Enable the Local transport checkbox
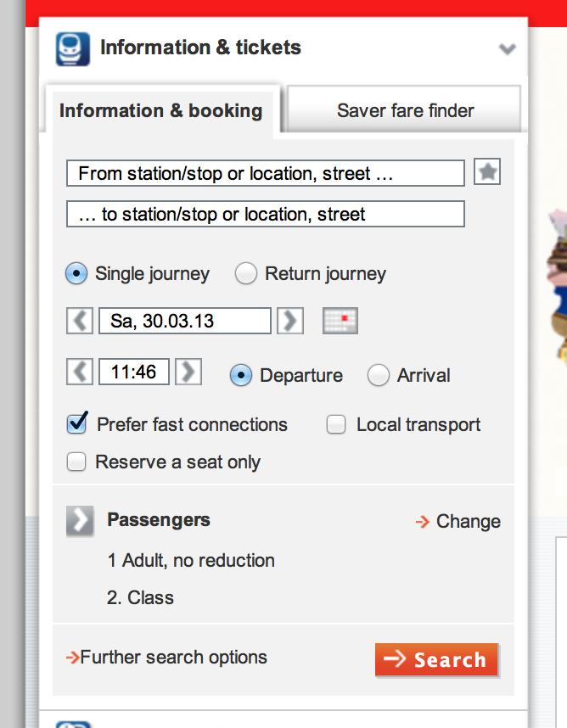The width and height of the screenshot is (567, 728). point(336,424)
